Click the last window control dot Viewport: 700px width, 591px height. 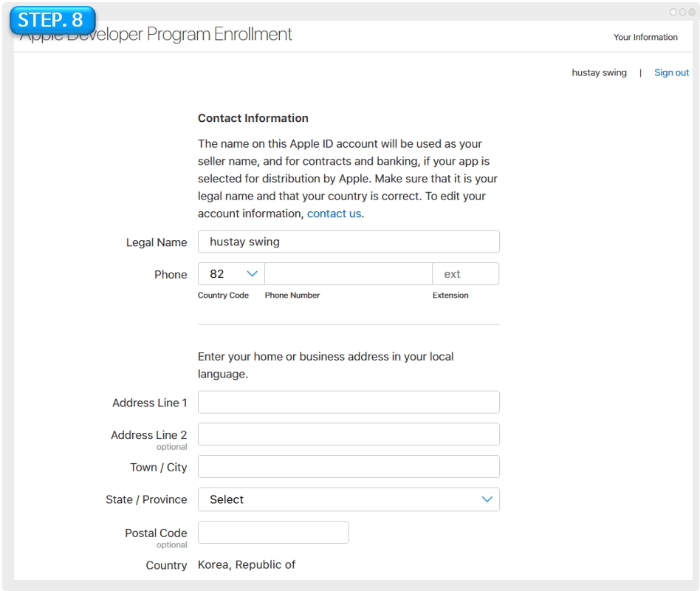(x=691, y=13)
